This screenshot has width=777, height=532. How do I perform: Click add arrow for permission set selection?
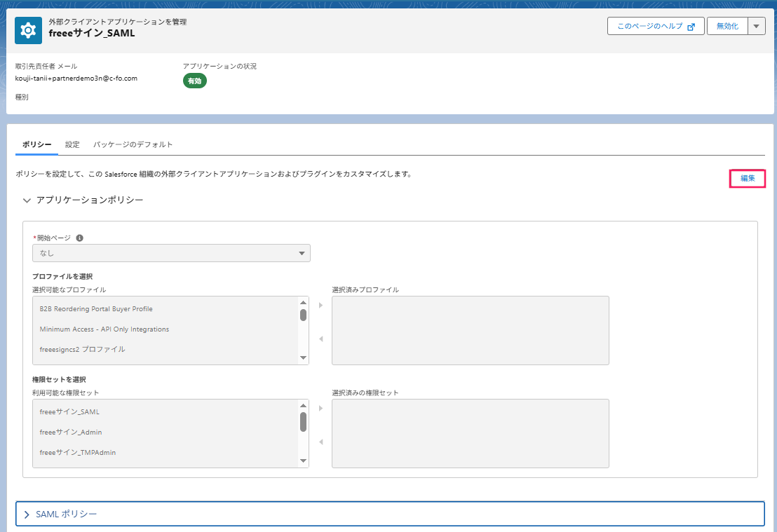(320, 408)
